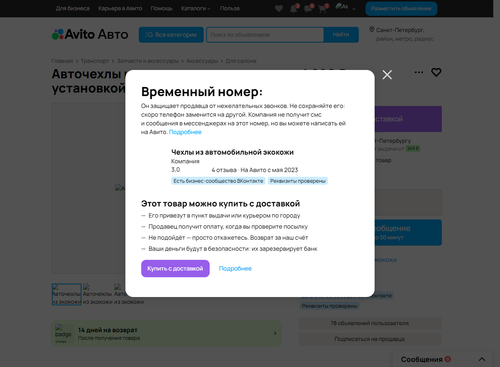Click Подробнее link next to buy button
Screen dimensions: 500x367
pos(235,269)
